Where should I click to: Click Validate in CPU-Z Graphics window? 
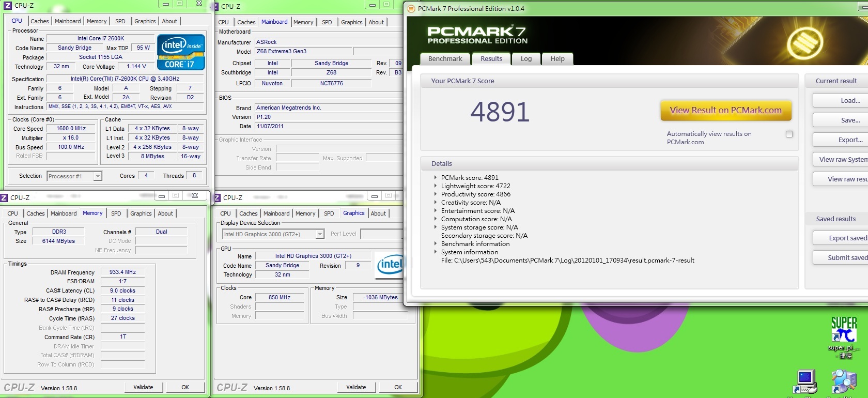(356, 387)
